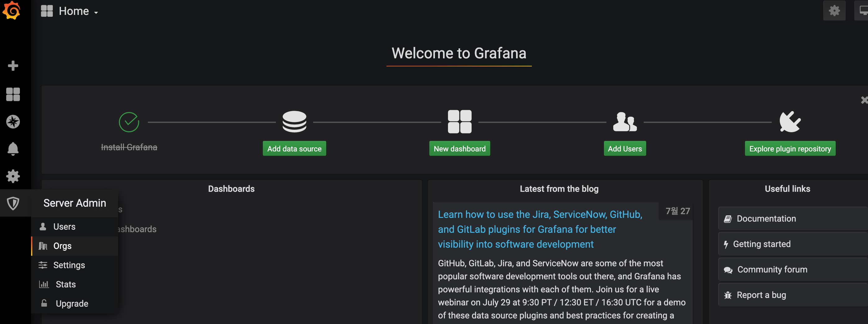Click the Welcome to Grafana heading
This screenshot has width=868, height=324.
(x=459, y=53)
